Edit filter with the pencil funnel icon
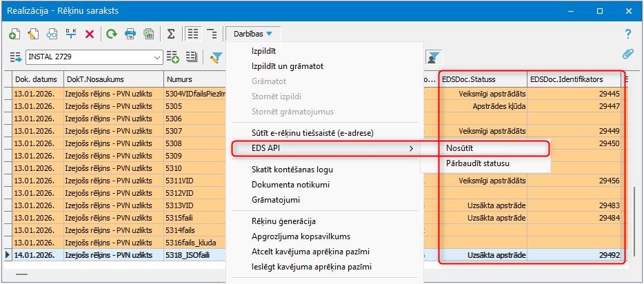Image resolution: width=644 pixels, height=284 pixels. tap(215, 57)
